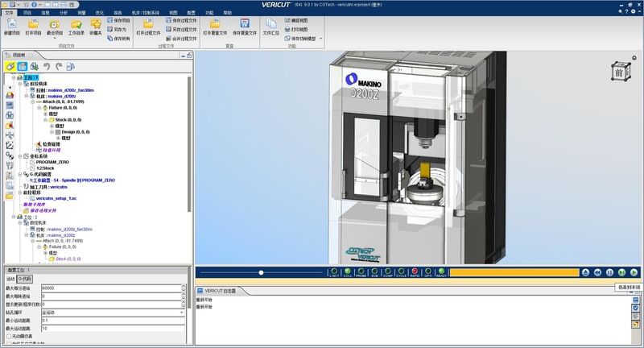
Task: Open the 收藏夹 favorites star icon
Action: [96, 24]
